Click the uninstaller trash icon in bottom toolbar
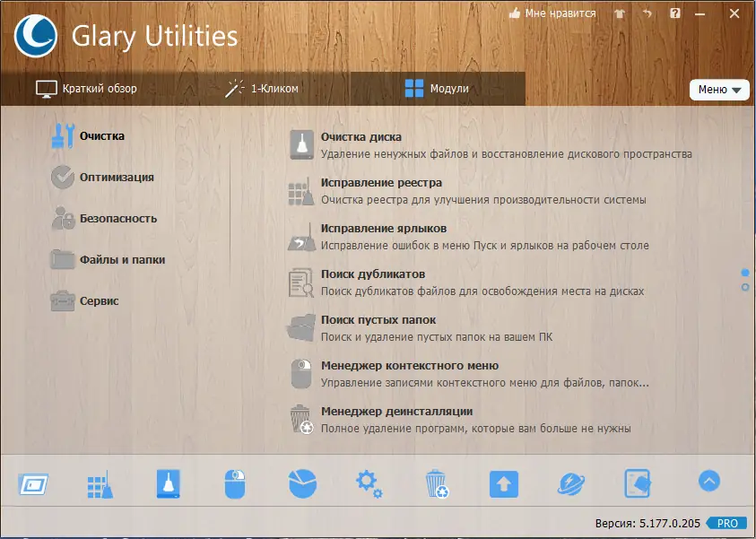 pos(438,483)
